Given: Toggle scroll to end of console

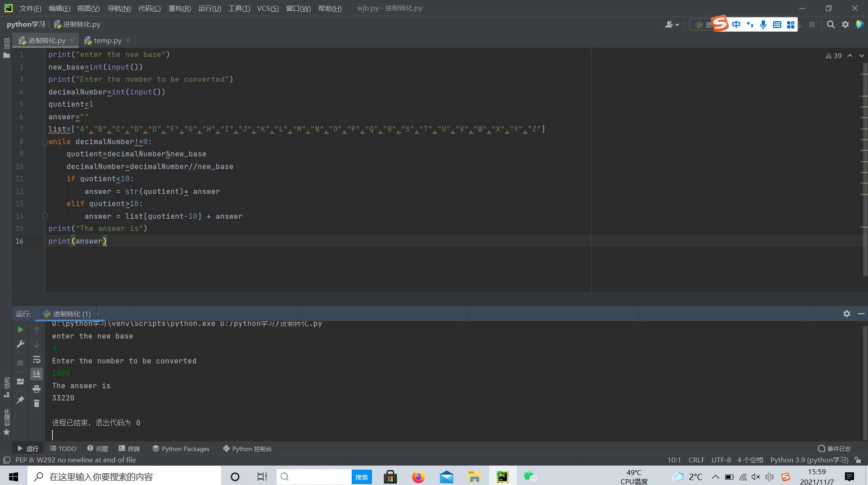Looking at the screenshot, I should coord(37,374).
